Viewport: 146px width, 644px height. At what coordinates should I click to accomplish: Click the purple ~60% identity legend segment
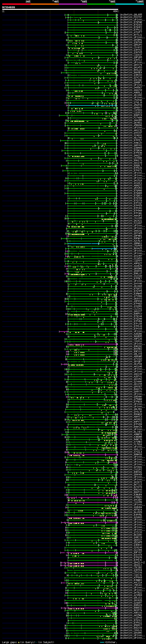point(73,4)
